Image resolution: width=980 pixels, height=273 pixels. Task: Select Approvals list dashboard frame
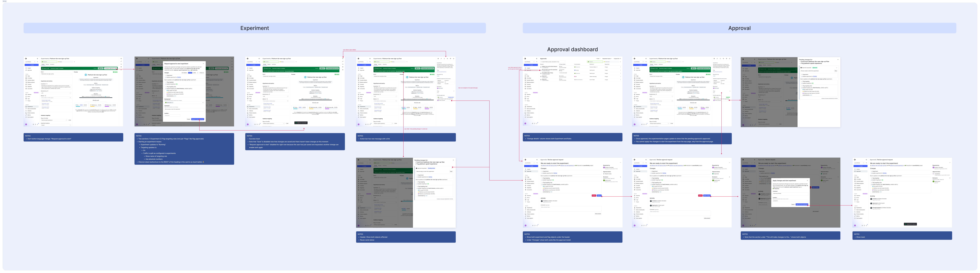coord(573,91)
